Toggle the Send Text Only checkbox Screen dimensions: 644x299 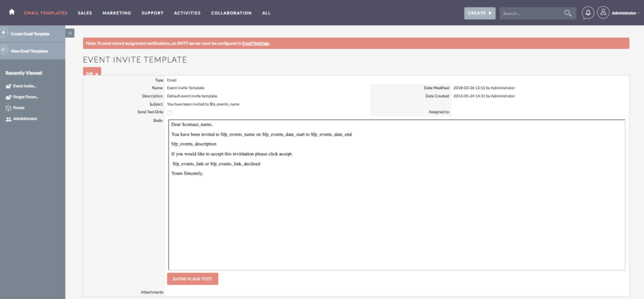click(x=169, y=112)
